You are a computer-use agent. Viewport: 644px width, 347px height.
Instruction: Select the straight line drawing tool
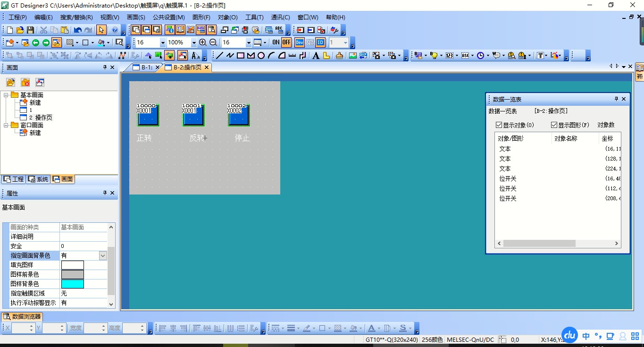(219, 56)
